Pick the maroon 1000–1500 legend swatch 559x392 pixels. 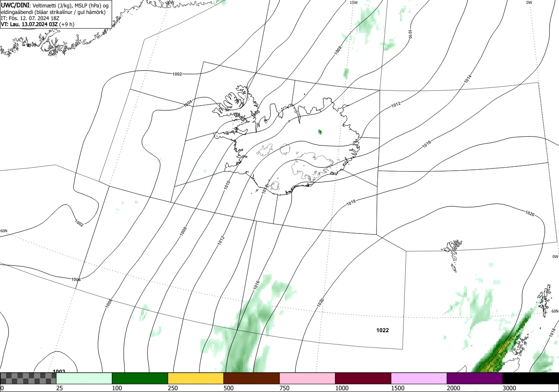pyautogui.click(x=363, y=378)
